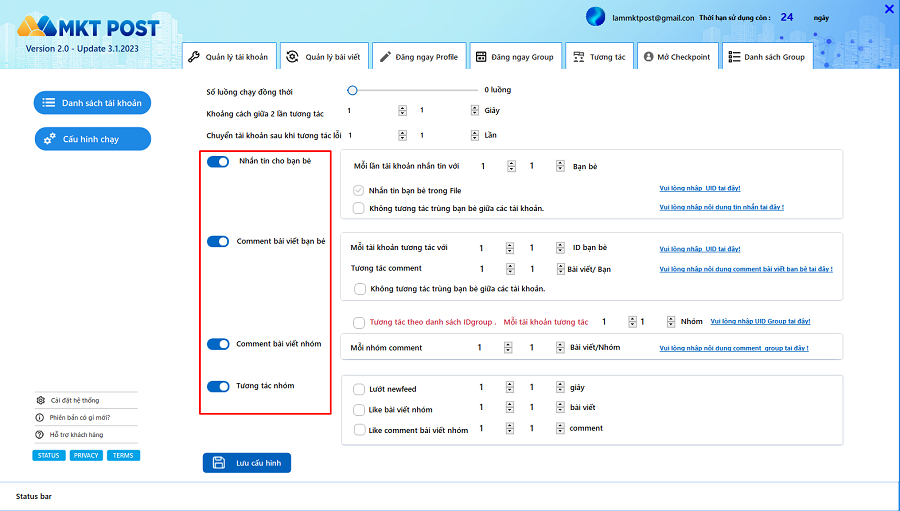The image size is (900, 511).
Task: Check the Lướt newfeed checkbox
Action: tap(359, 388)
